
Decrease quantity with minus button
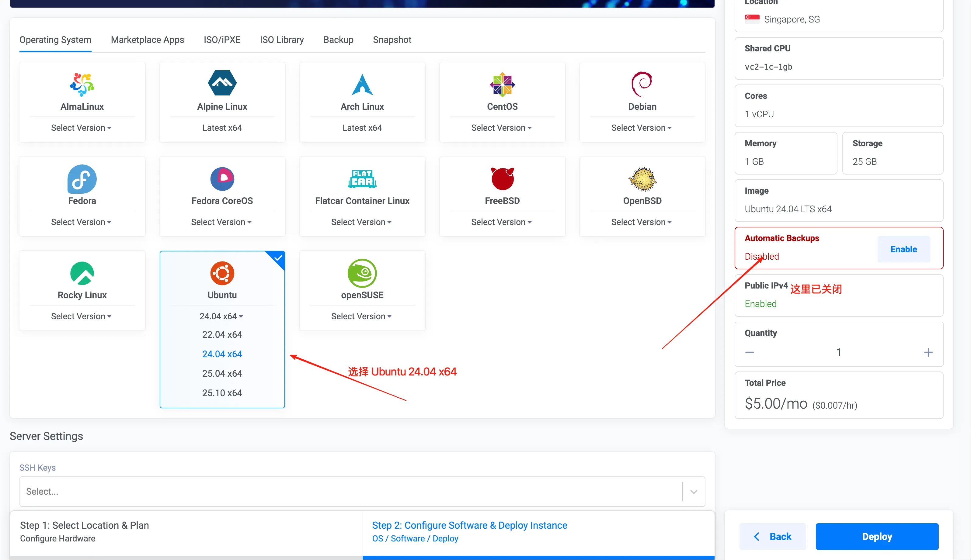point(749,352)
